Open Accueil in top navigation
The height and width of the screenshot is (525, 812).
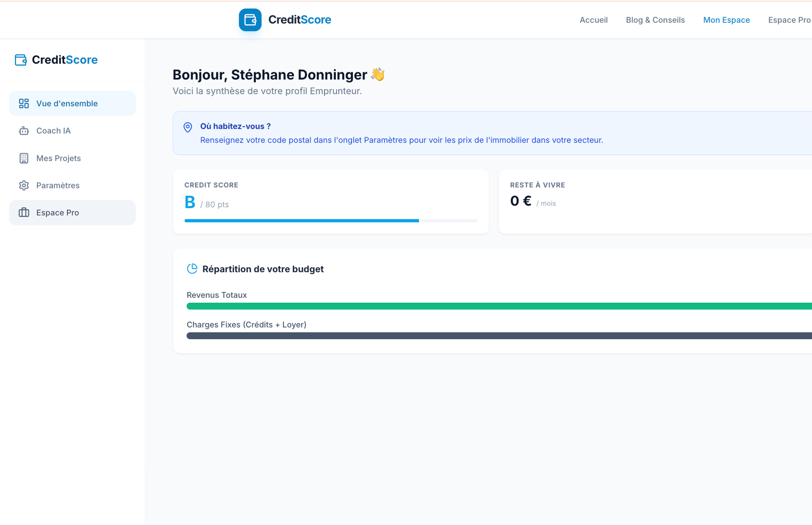pos(593,20)
